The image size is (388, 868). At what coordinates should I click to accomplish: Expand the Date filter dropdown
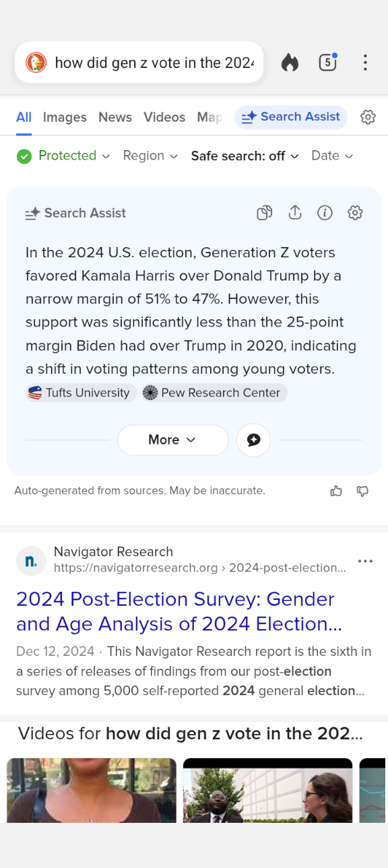pos(332,156)
